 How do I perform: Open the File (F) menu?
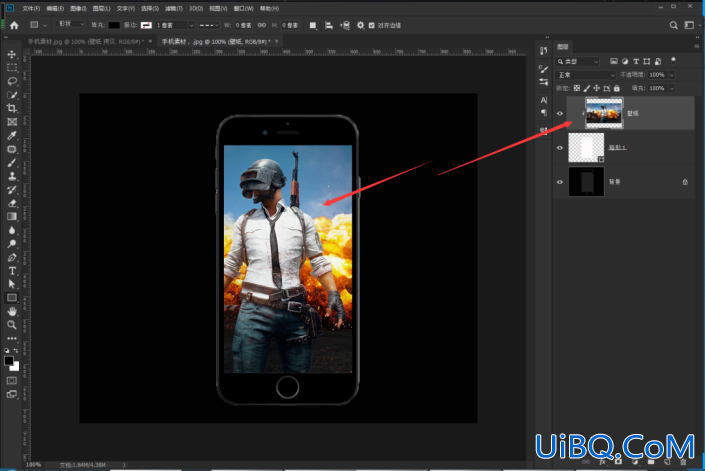coord(31,9)
